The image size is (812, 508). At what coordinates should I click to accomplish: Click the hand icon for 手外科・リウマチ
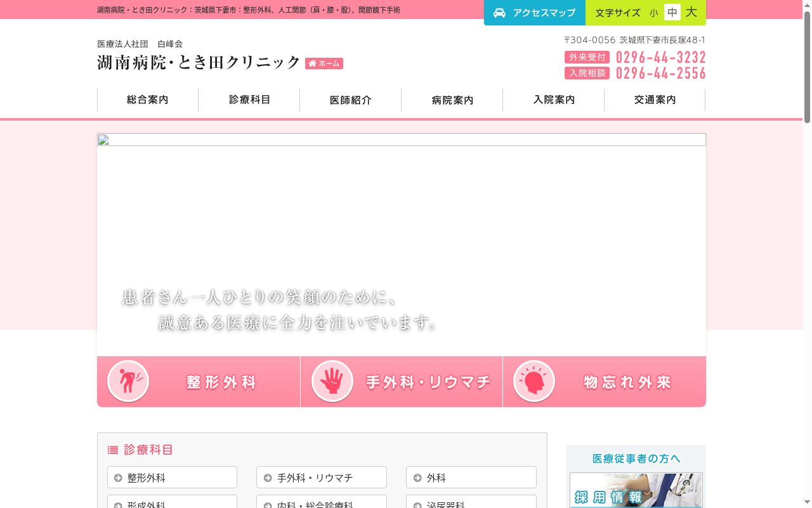pos(332,382)
